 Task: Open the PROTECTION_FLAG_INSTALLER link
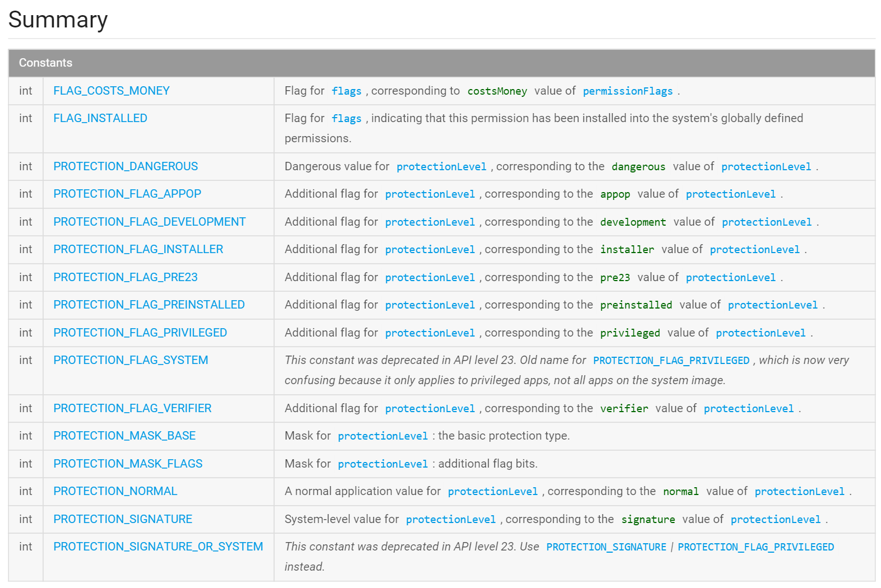coord(138,249)
